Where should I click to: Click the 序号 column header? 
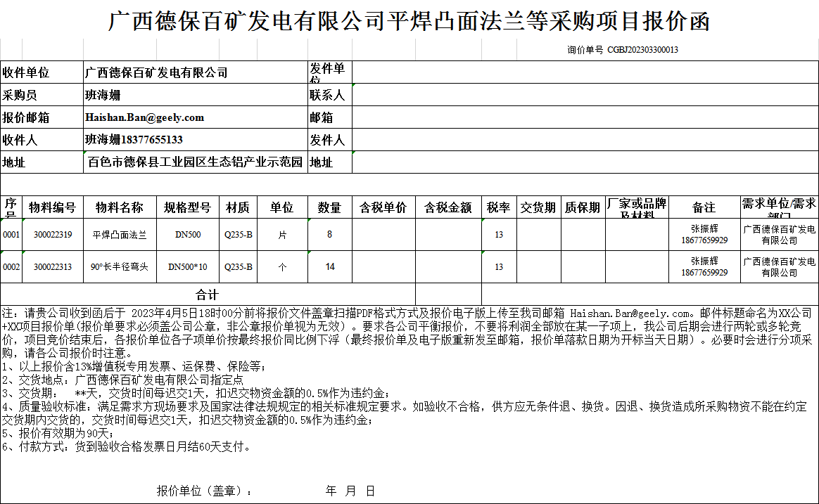coord(11,207)
